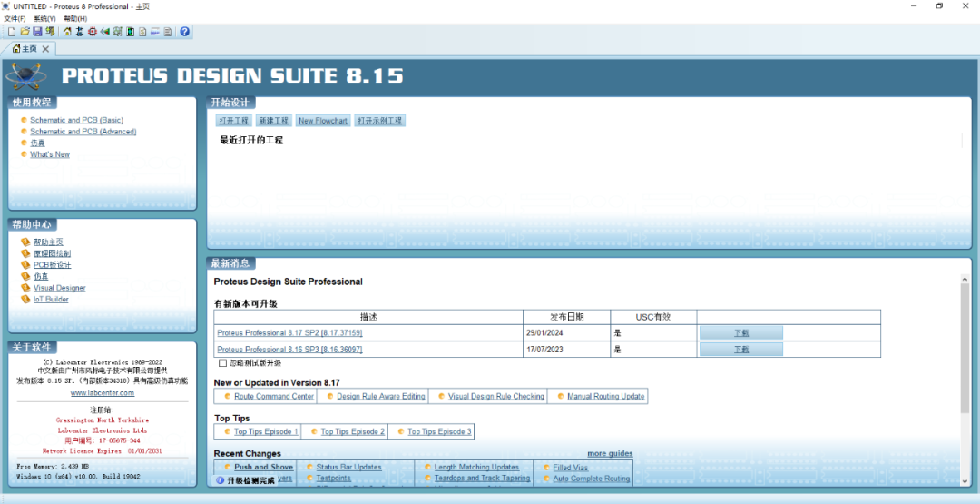Open Design Rule Aware Editing link
Image resolution: width=980 pixels, height=504 pixels.
[x=381, y=397]
